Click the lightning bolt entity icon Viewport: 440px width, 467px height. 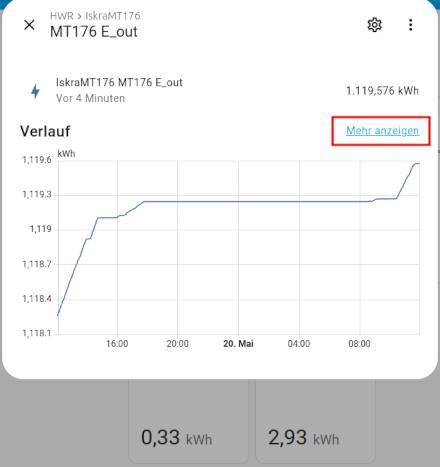pyautogui.click(x=35, y=91)
